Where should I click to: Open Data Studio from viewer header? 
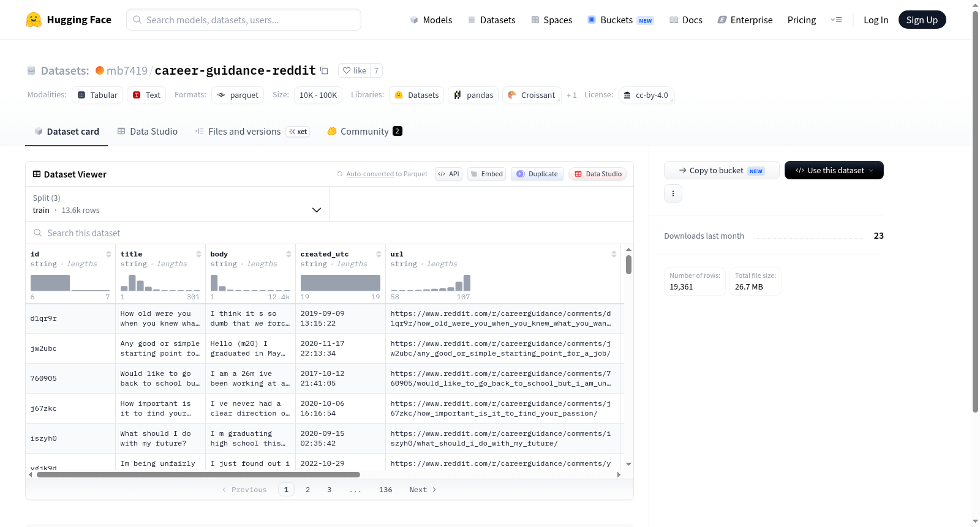point(598,174)
